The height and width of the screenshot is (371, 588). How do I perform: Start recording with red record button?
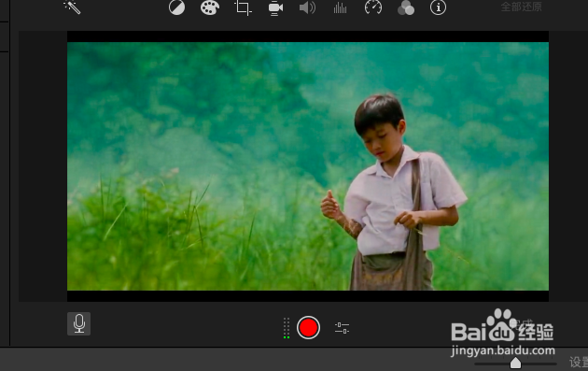pos(308,327)
